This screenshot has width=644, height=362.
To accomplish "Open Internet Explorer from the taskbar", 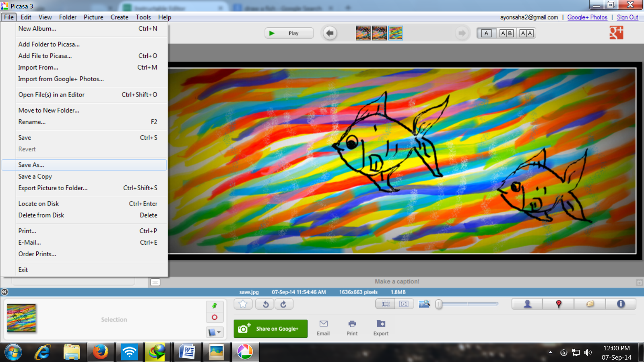I will 43,352.
